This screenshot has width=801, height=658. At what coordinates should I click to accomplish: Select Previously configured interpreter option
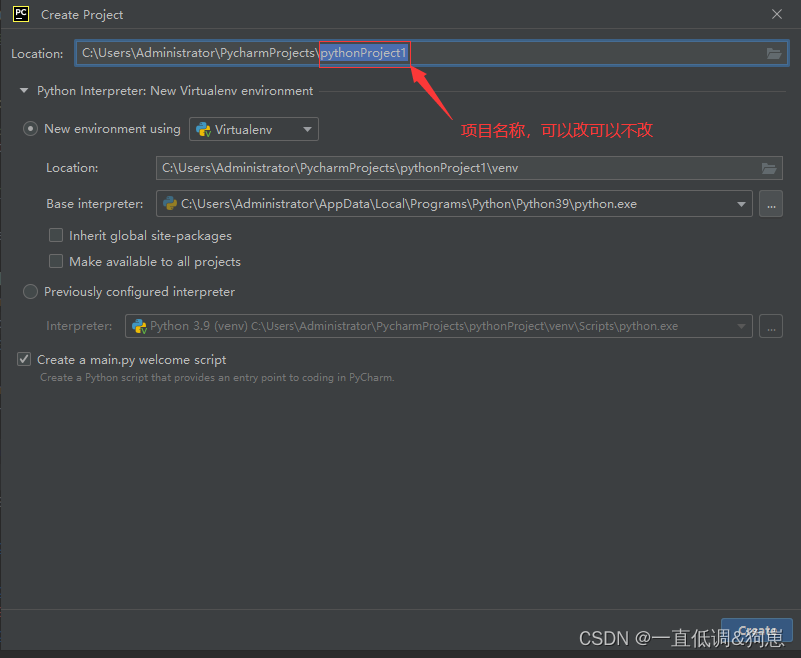[x=30, y=291]
